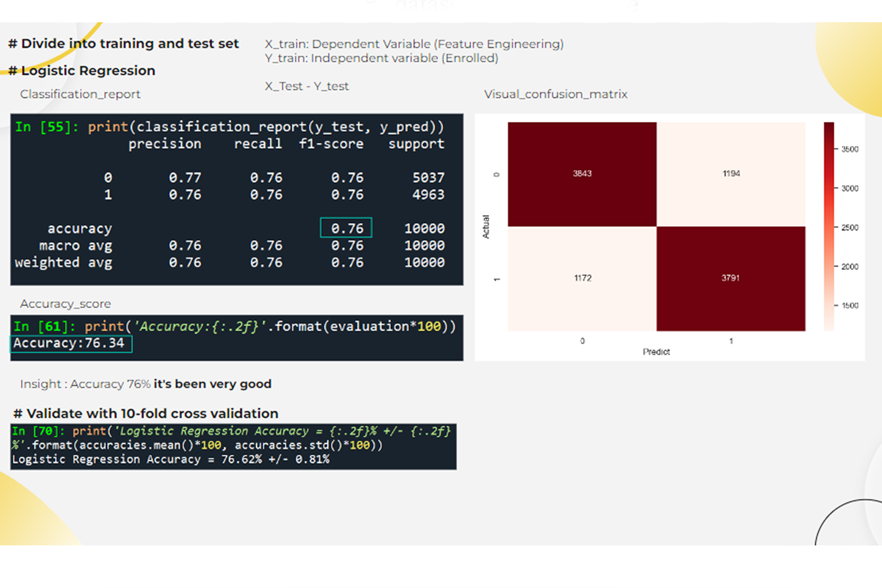Click confusion matrix cell 3843
The width and height of the screenshot is (882, 588).
pyautogui.click(x=582, y=174)
